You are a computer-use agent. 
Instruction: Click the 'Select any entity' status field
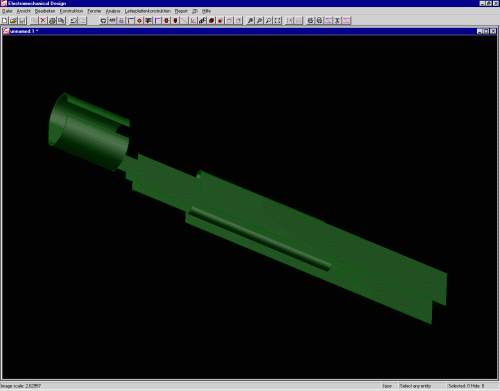[415, 386]
